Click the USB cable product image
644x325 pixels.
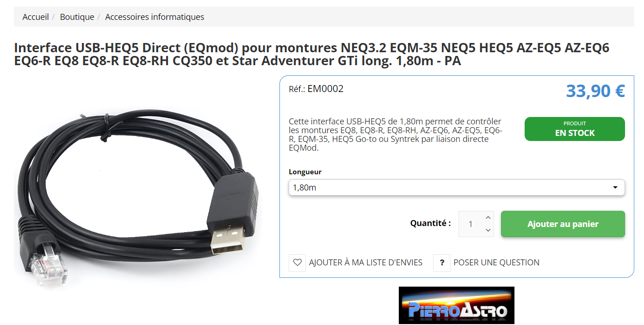(x=138, y=193)
